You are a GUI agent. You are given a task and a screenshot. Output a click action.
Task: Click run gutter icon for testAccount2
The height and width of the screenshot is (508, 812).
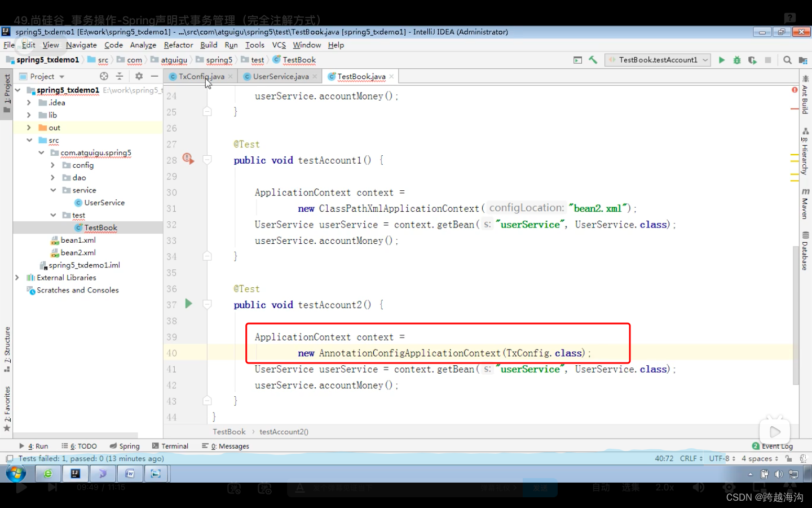pyautogui.click(x=189, y=304)
